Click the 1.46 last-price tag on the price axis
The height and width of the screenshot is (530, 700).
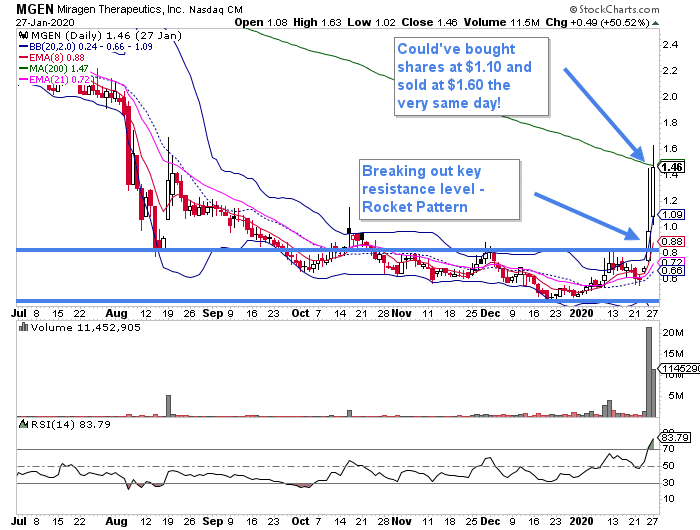click(672, 167)
